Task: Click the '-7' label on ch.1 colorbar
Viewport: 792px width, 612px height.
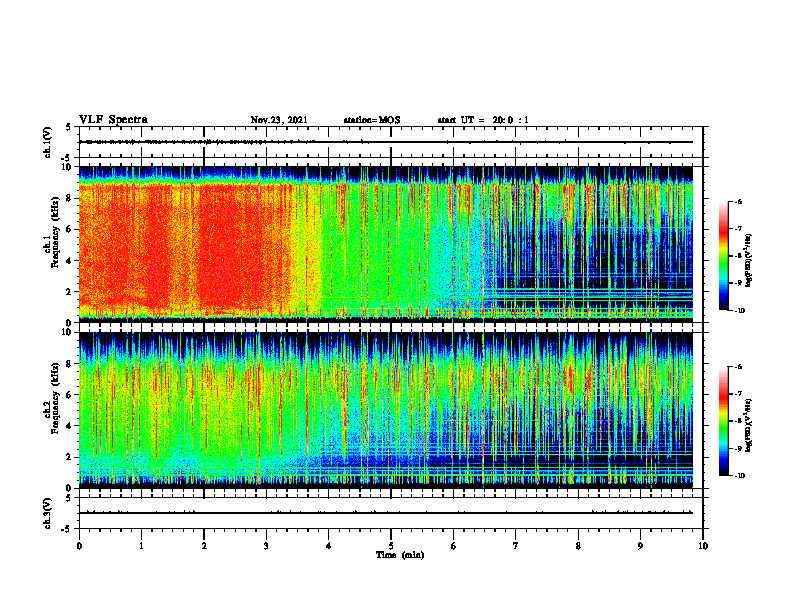Action: [738, 229]
